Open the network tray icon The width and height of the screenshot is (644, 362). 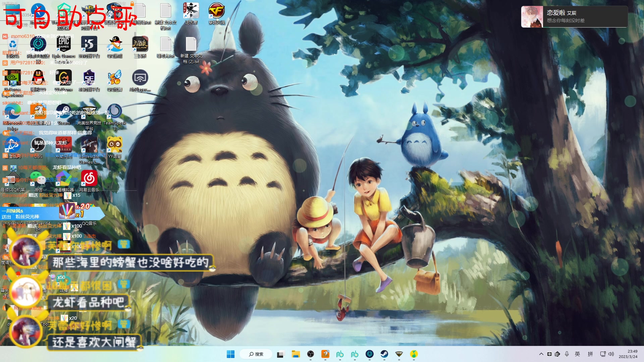point(603,354)
